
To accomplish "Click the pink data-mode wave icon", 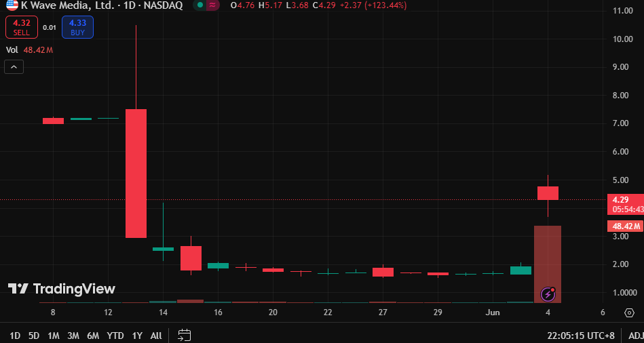I will pos(212,5).
